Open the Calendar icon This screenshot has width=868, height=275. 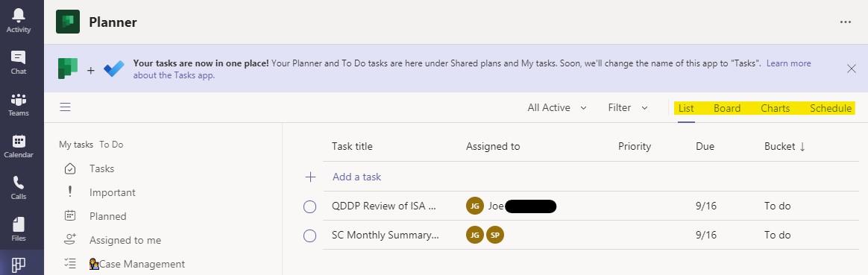(x=18, y=141)
